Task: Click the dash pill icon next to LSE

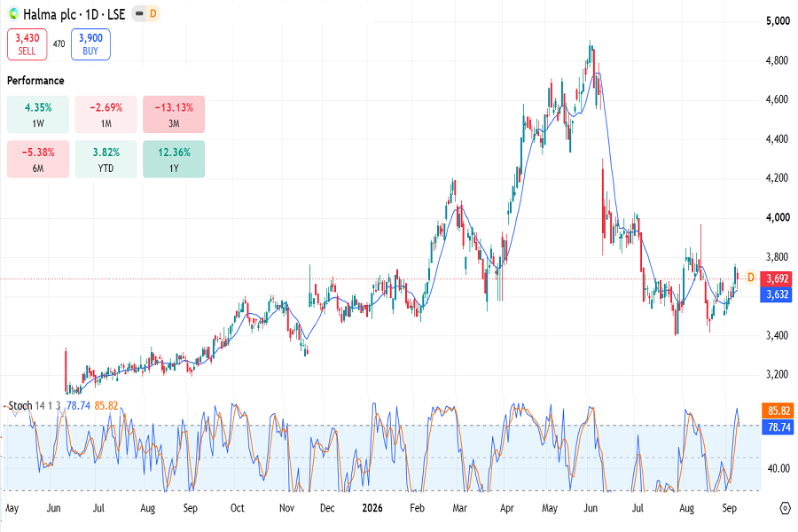Action: pyautogui.click(x=139, y=14)
